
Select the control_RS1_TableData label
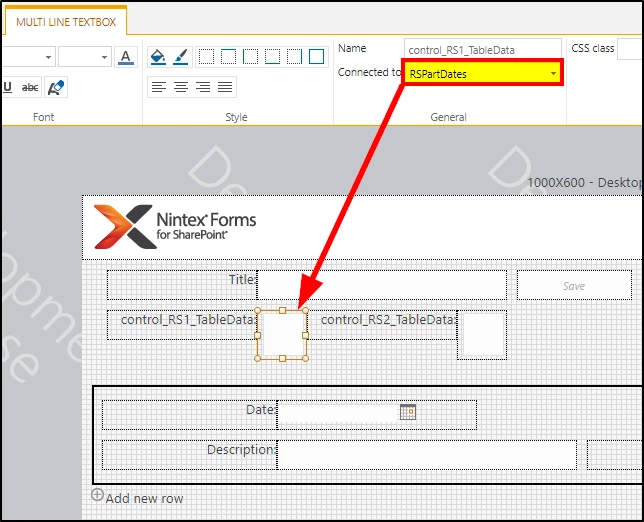point(182,325)
